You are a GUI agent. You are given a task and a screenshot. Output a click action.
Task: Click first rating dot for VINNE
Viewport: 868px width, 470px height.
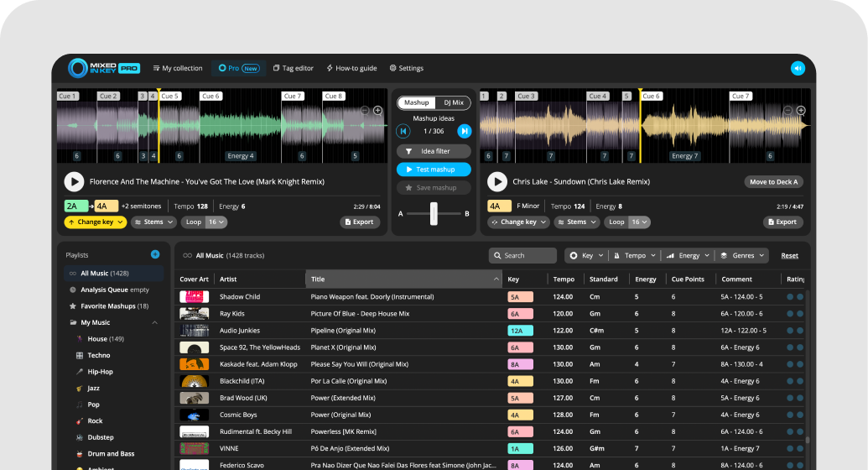[x=790, y=448]
